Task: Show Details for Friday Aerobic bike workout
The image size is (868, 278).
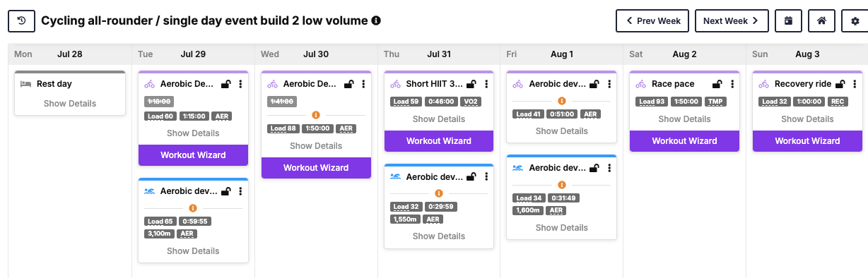Action: pos(562,131)
